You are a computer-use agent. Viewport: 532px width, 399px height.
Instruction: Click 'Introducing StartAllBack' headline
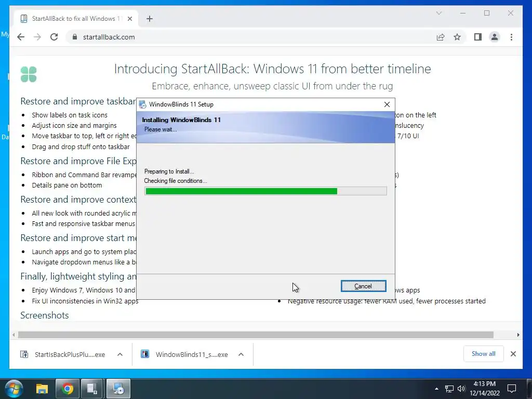tap(272, 69)
